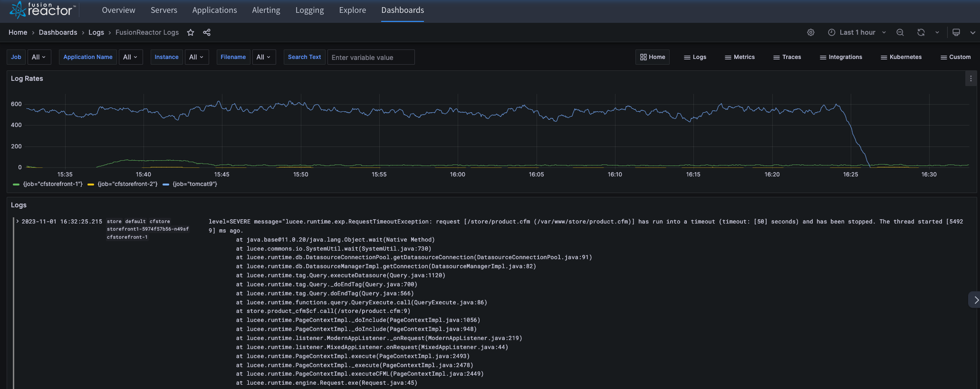Refresh the dashboard
Image resolution: width=980 pixels, height=389 pixels.
(921, 32)
